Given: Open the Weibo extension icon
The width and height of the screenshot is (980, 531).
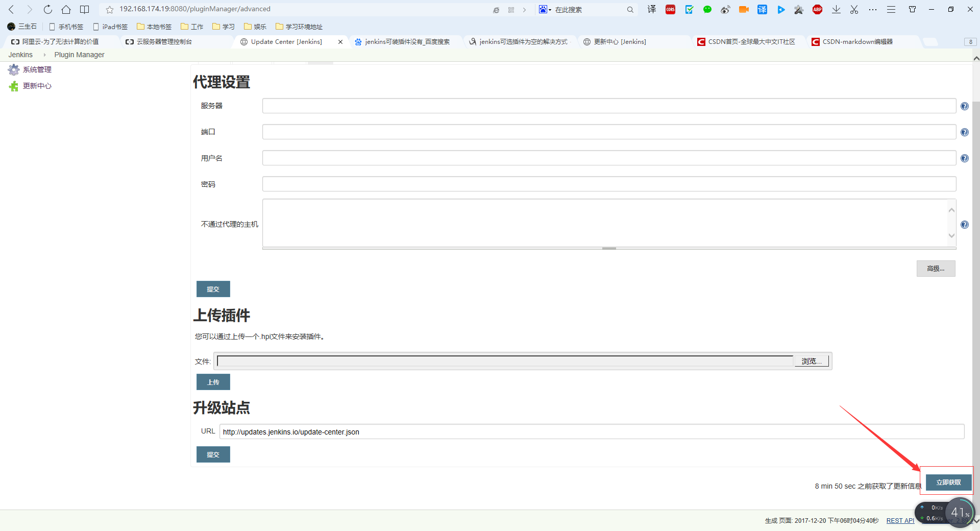Looking at the screenshot, I should pyautogui.click(x=725, y=9).
